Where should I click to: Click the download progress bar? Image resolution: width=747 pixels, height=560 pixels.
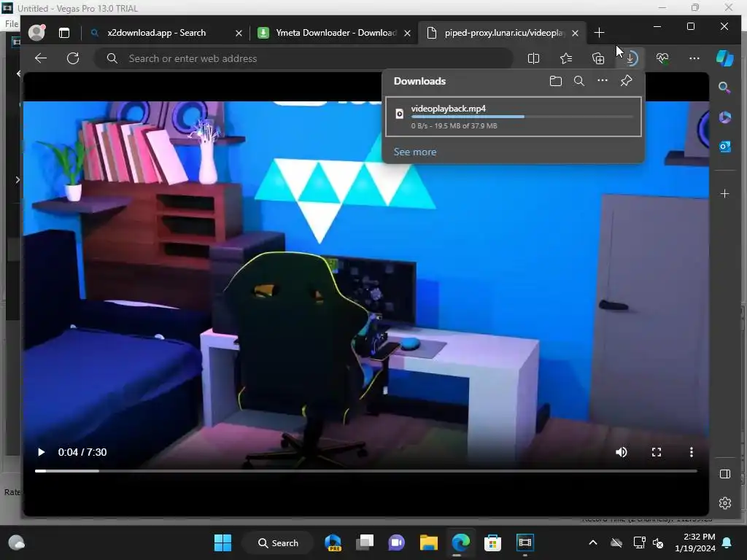click(x=522, y=117)
